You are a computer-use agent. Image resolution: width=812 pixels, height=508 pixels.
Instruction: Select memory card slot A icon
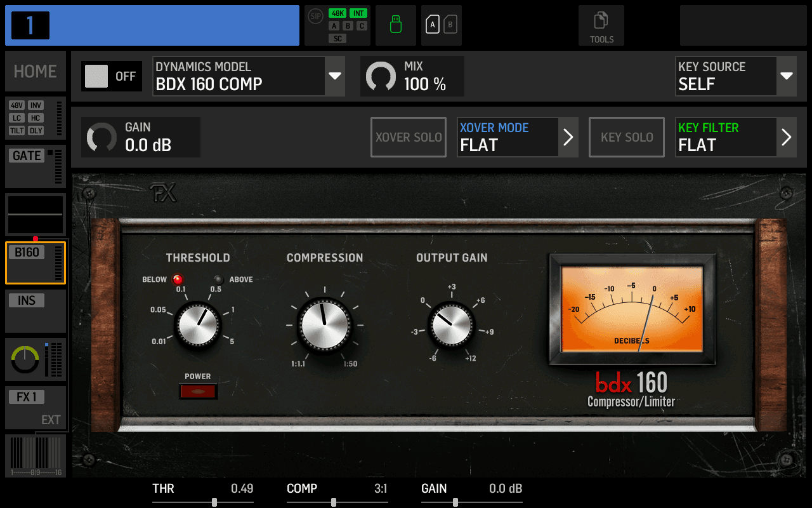click(433, 25)
